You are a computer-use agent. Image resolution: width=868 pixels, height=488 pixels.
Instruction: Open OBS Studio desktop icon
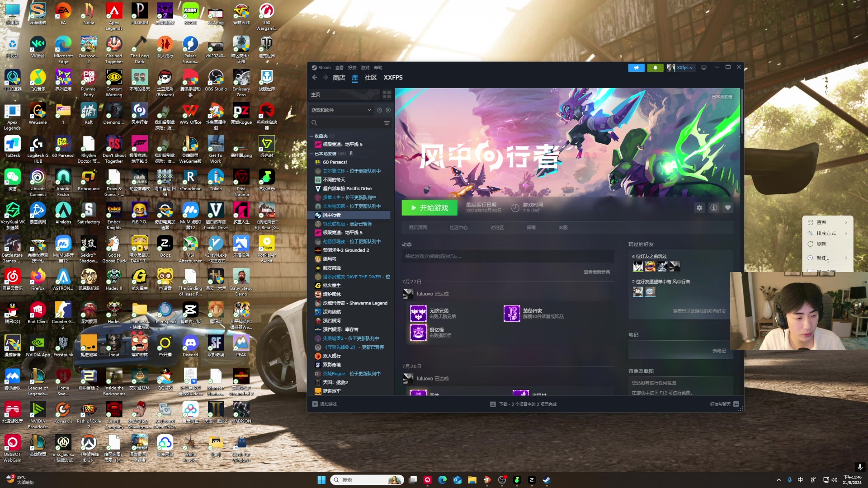coord(216,81)
